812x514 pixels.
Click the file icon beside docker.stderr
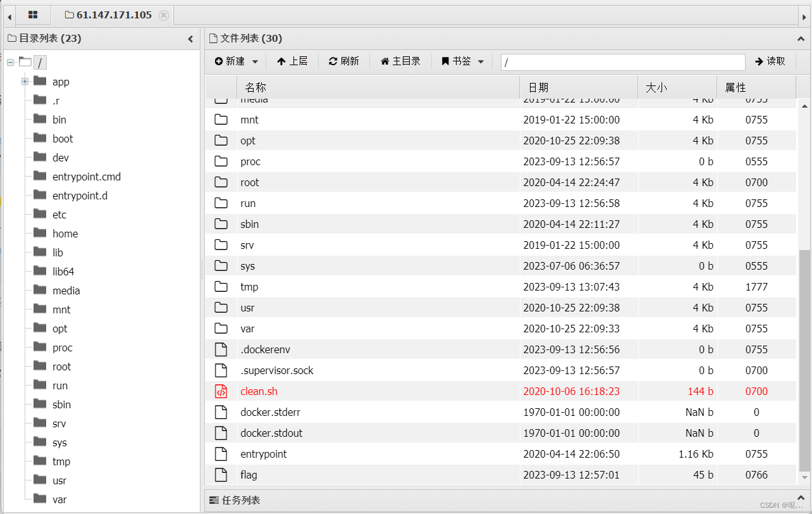[221, 412]
